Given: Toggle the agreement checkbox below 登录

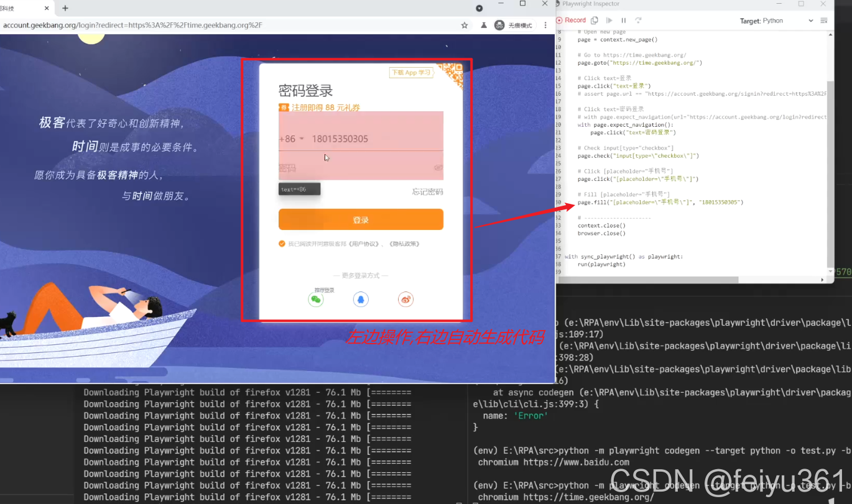Looking at the screenshot, I should tap(282, 244).
